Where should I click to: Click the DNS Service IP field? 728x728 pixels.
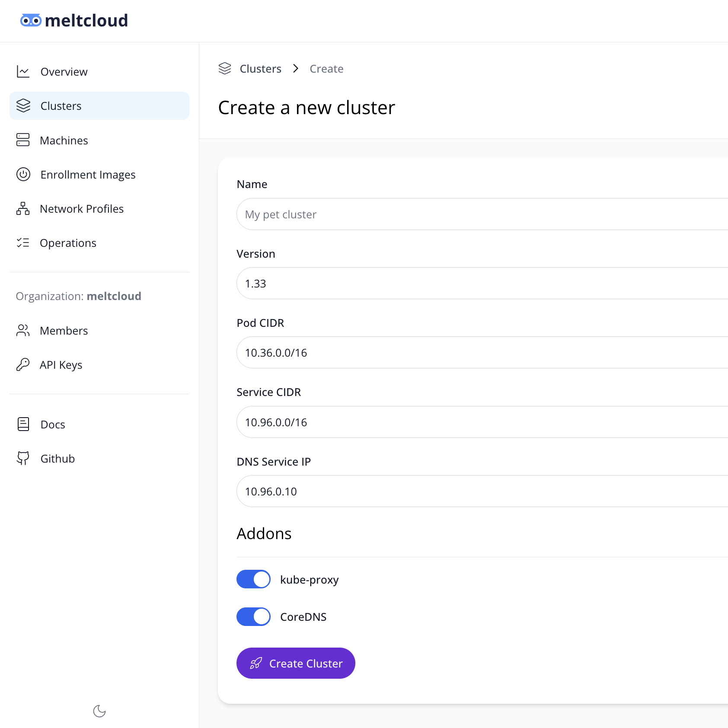[482, 491]
